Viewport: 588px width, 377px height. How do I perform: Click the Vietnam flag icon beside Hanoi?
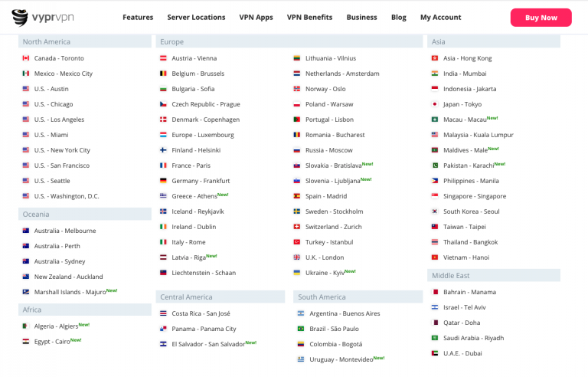click(435, 257)
